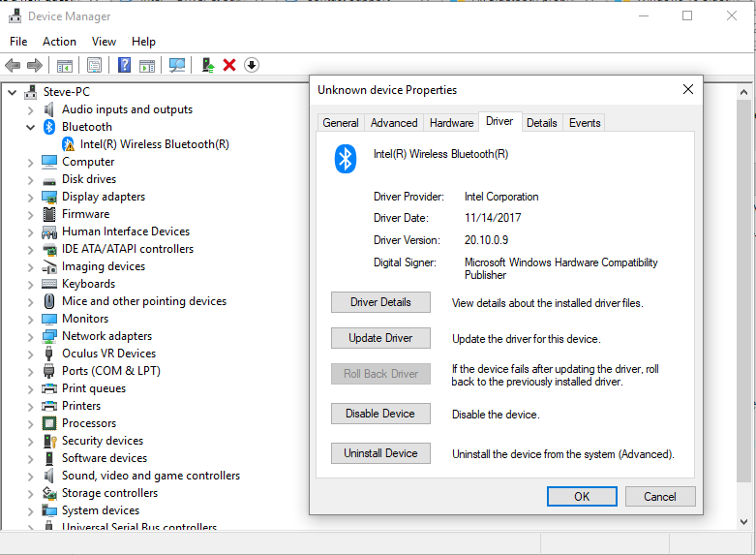Select the Printers tree item
The width and height of the screenshot is (756, 555).
coord(81,406)
